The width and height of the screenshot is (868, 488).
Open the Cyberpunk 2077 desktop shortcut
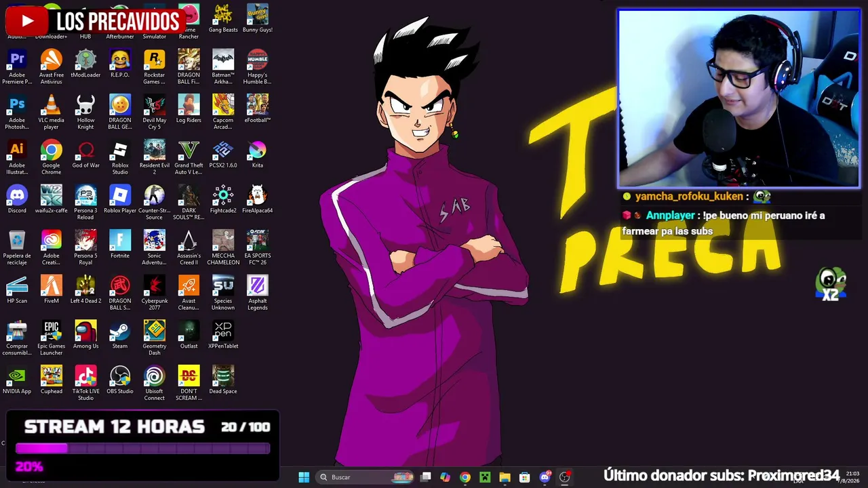155,294
